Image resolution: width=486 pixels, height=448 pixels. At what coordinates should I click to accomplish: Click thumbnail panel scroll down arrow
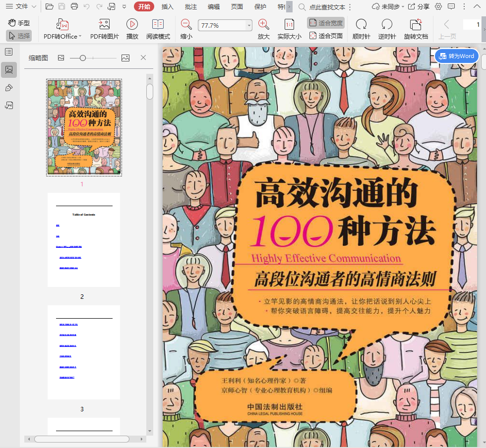[x=150, y=431]
